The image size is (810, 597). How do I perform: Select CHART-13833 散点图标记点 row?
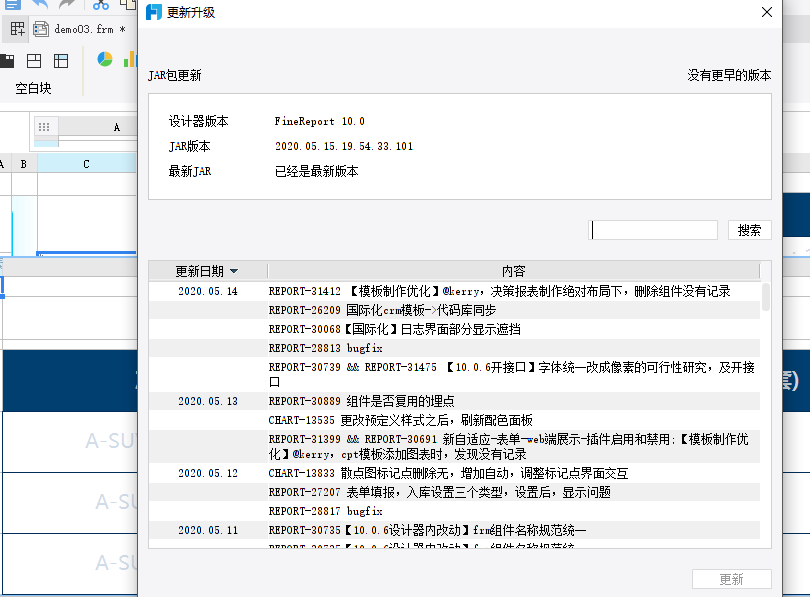click(455, 473)
